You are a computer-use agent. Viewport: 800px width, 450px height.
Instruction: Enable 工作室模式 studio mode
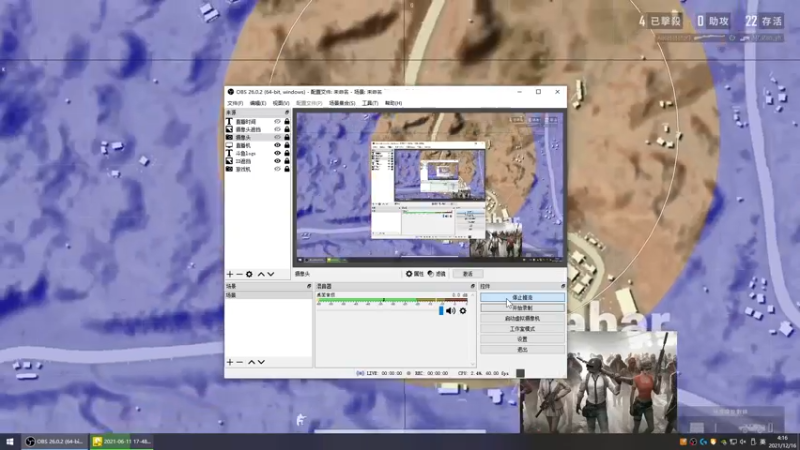pyautogui.click(x=522, y=329)
